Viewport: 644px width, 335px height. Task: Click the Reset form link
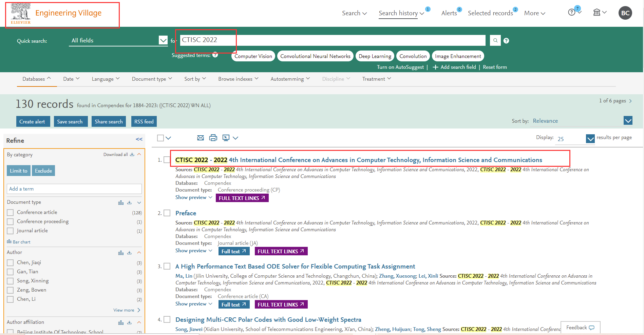click(x=495, y=67)
